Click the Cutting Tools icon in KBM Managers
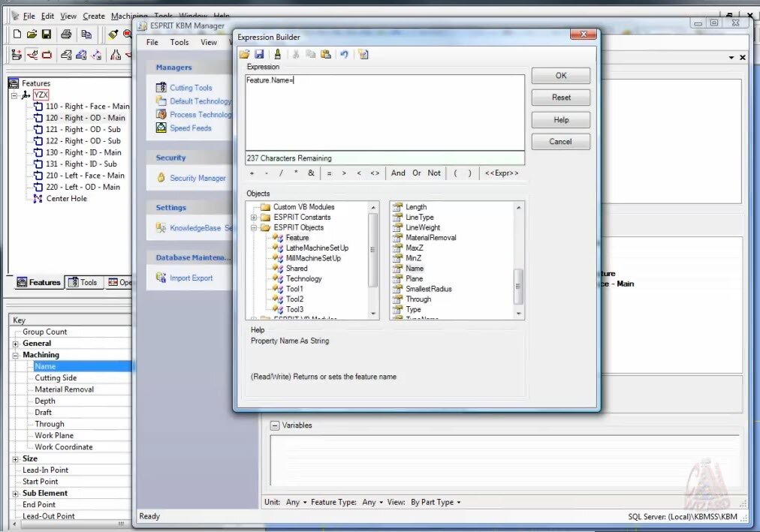 click(161, 88)
